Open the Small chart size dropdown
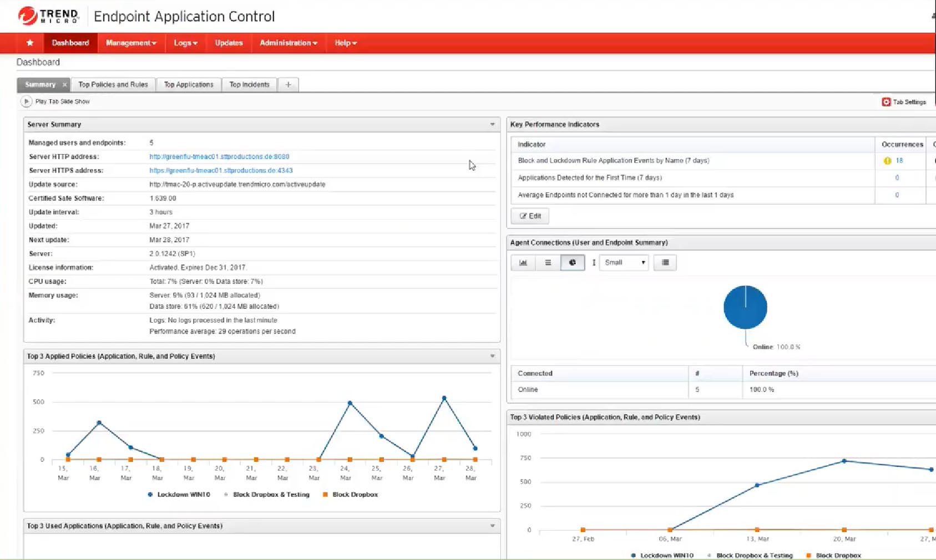The height and width of the screenshot is (560, 936). coord(624,263)
